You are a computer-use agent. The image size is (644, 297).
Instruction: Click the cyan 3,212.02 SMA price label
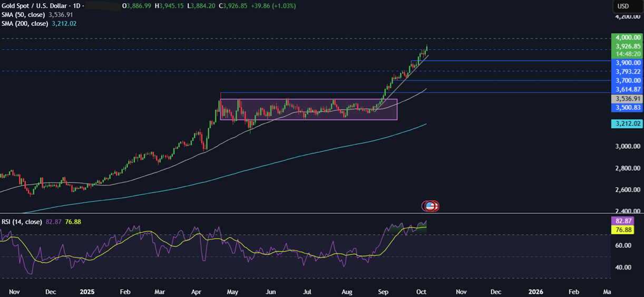point(626,124)
